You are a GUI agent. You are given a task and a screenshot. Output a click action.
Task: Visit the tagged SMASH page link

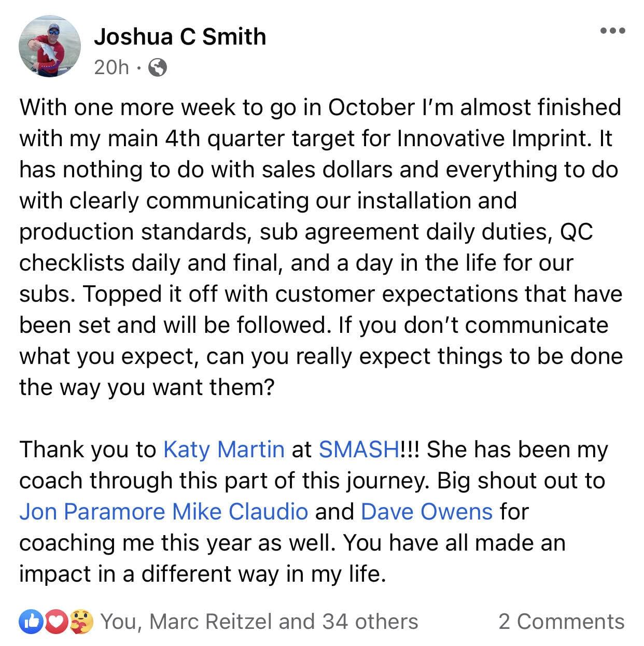359,450
